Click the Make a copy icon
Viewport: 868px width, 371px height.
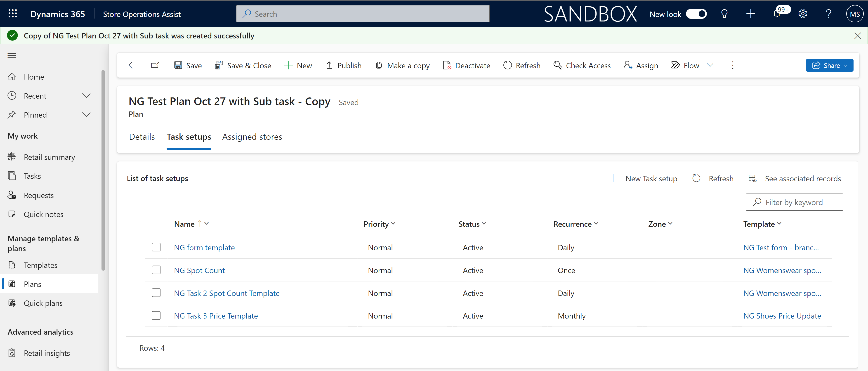[x=379, y=65]
